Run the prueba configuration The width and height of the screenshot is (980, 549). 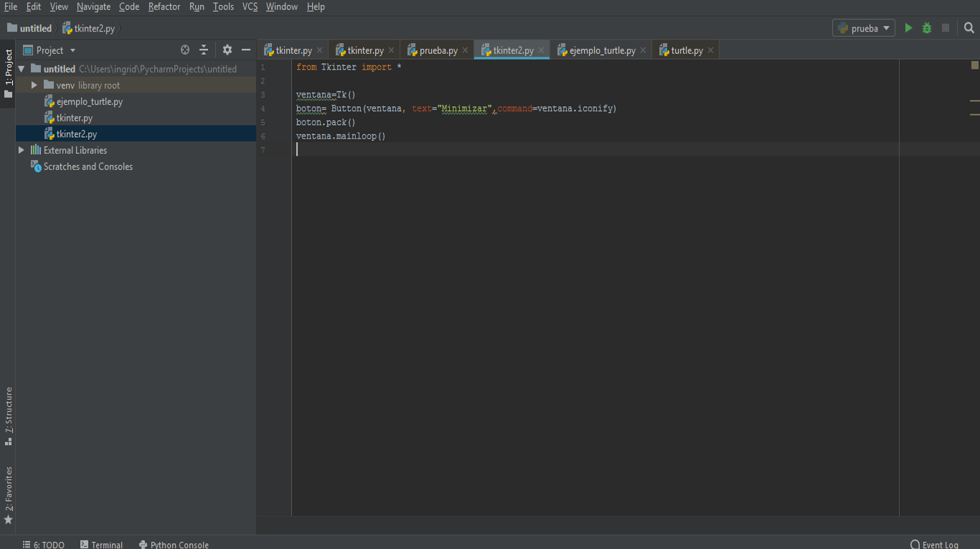(908, 27)
